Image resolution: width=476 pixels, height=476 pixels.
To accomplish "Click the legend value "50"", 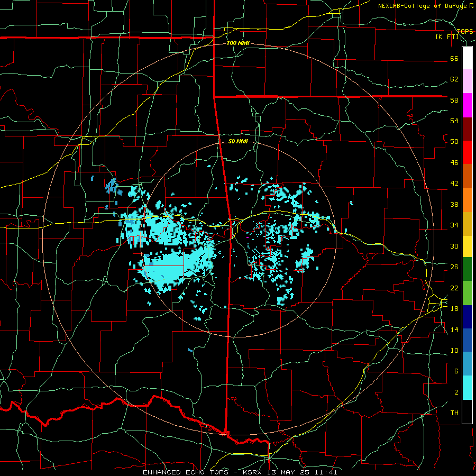I will (454, 142).
